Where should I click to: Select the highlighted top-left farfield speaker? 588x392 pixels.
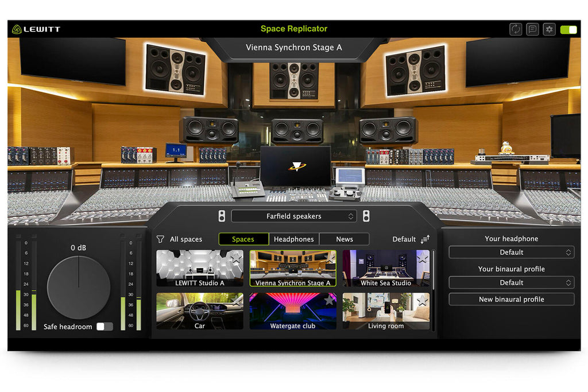(176, 69)
